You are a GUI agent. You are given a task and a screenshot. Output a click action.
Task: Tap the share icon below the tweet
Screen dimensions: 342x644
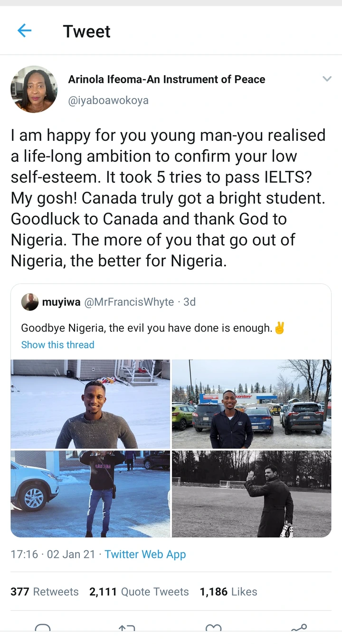point(299,628)
